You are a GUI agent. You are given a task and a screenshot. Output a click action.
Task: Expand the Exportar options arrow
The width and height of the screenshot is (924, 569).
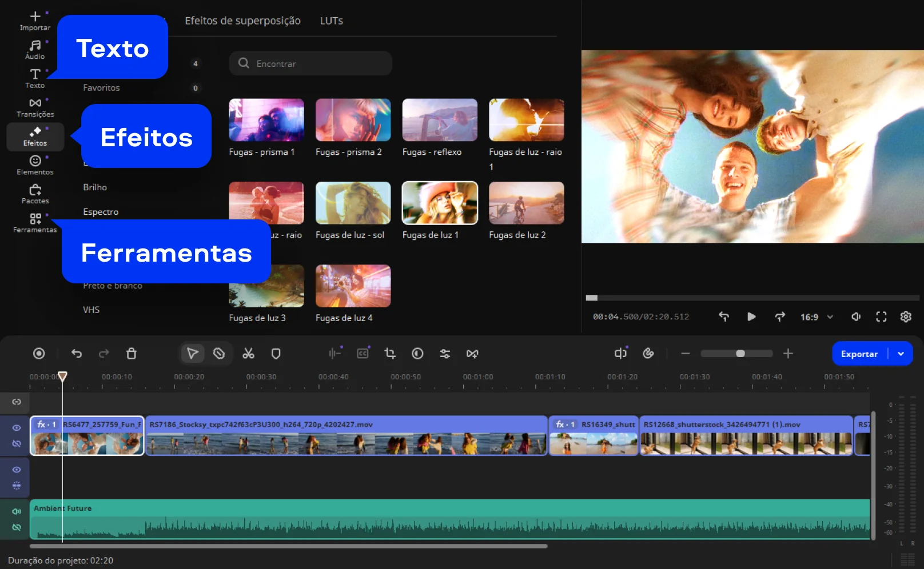pyautogui.click(x=901, y=354)
